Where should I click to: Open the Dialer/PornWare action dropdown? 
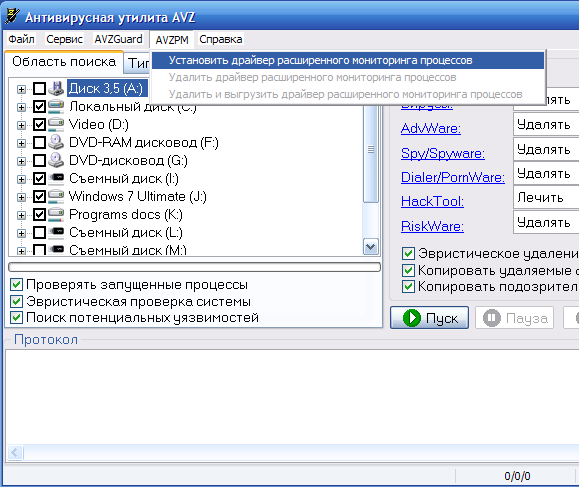tap(546, 173)
